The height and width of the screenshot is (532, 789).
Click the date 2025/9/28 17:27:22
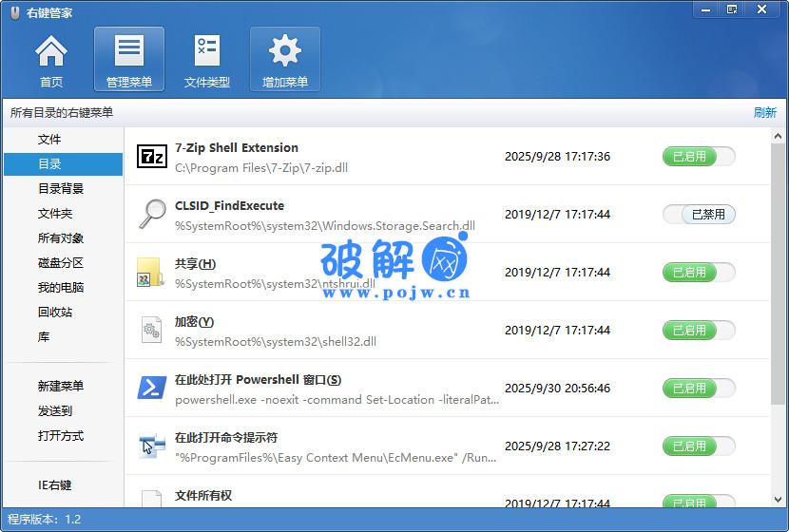pyautogui.click(x=558, y=446)
